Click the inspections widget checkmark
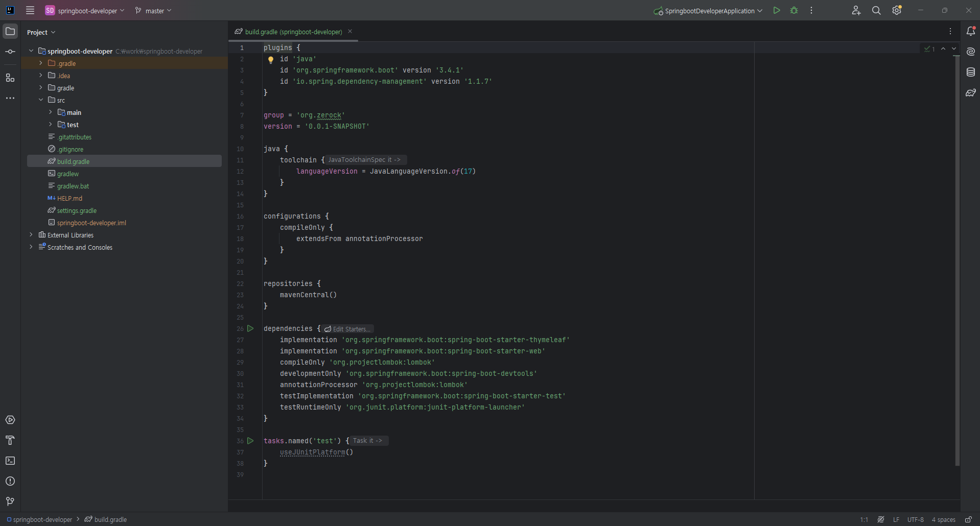Viewport: 980px width, 526px height. pyautogui.click(x=929, y=49)
